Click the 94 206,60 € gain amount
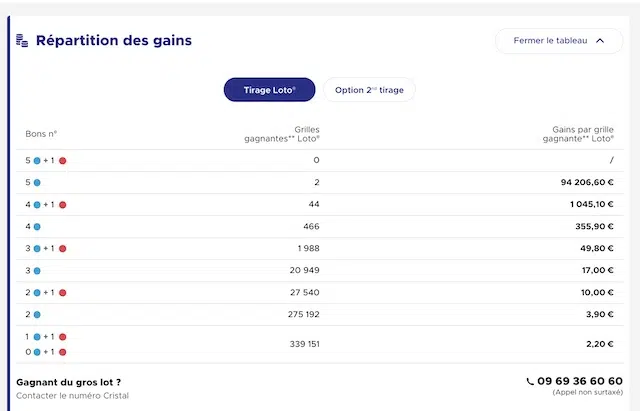Screen dimensions: 640x411 point(587,182)
